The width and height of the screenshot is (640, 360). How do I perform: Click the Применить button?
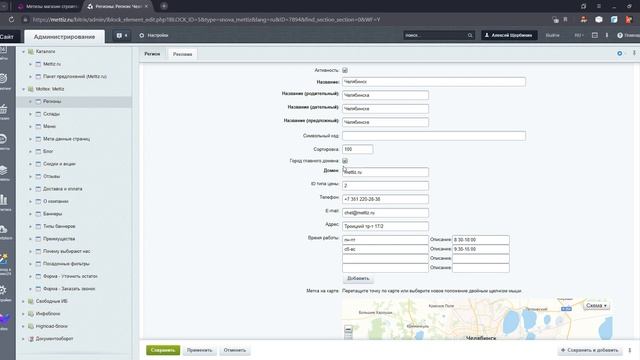200,350
